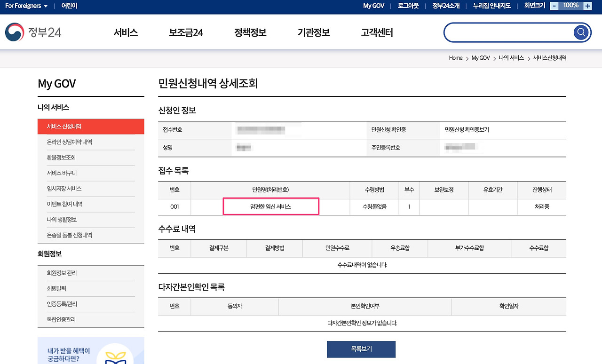
Task: Open the For Foreigners dropdown
Action: (26, 6)
